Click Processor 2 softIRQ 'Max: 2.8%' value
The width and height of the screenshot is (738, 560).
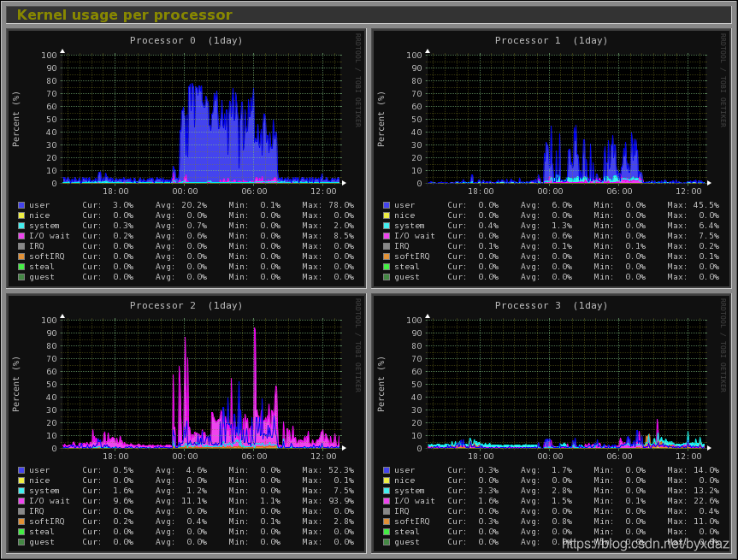click(x=328, y=522)
